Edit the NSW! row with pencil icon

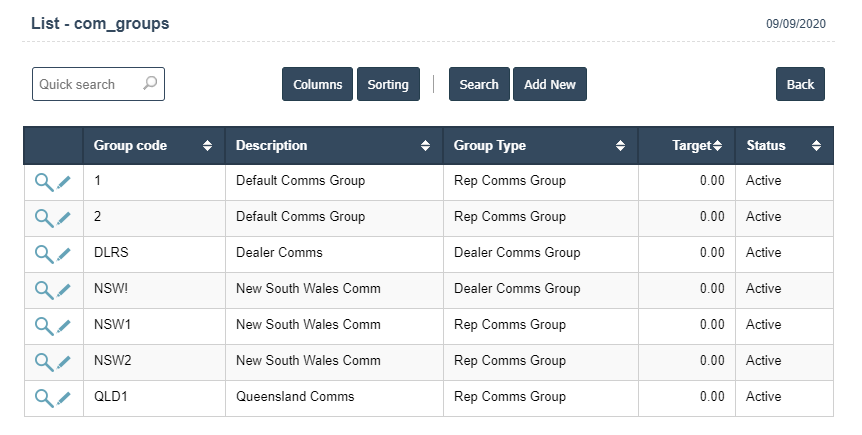[x=64, y=290]
